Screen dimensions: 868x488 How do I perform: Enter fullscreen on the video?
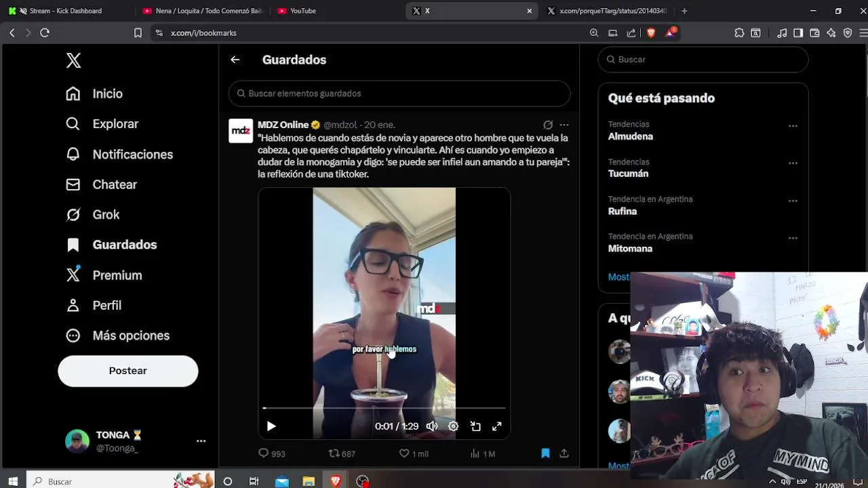tap(497, 426)
